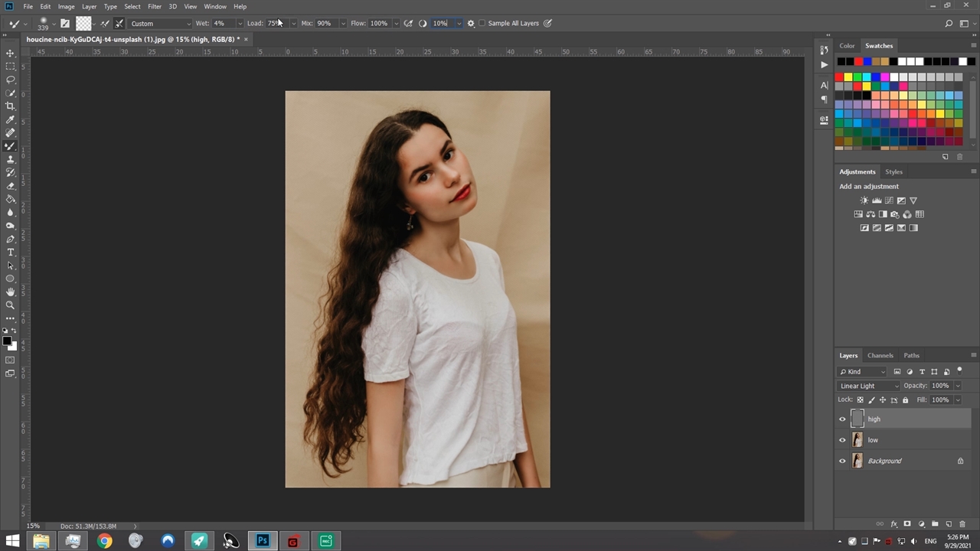This screenshot has width=980, height=551.
Task: Switch to the Color tab
Action: [847, 46]
